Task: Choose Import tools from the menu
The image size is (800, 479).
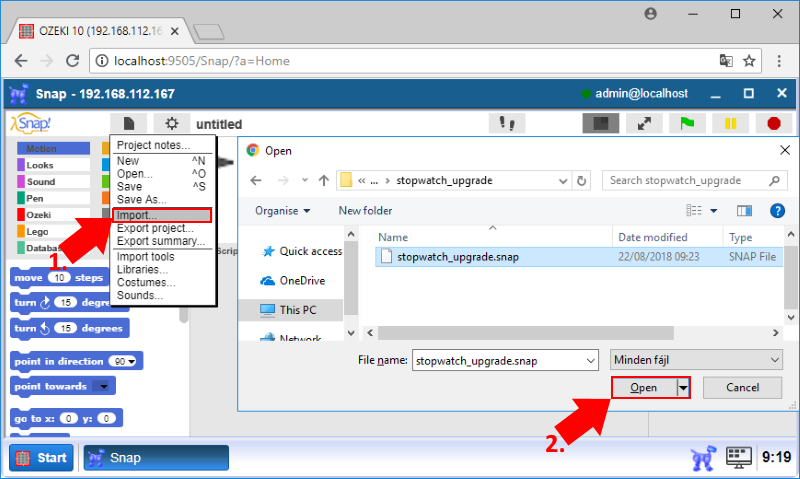Action: coord(162,257)
